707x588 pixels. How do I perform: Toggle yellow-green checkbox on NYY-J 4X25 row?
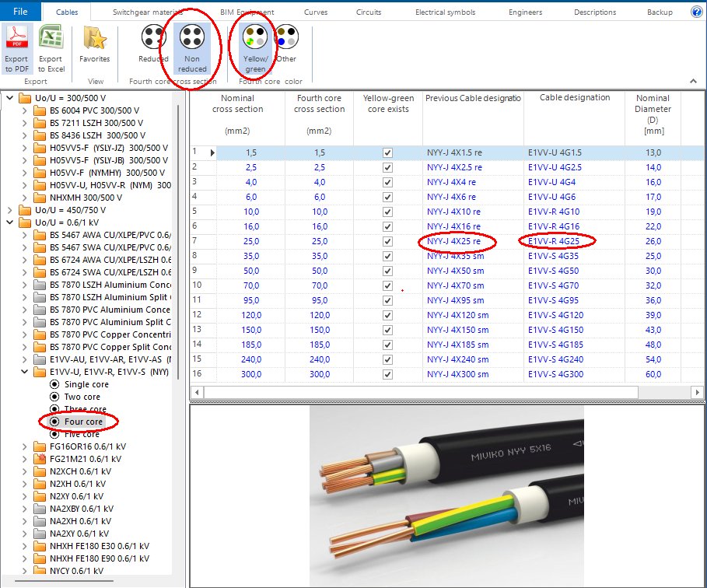[387, 241]
